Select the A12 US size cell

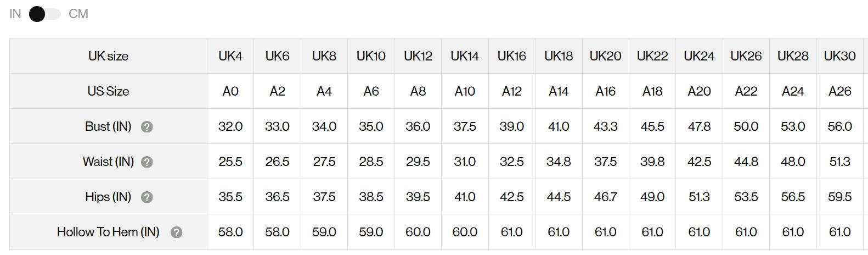coord(511,91)
